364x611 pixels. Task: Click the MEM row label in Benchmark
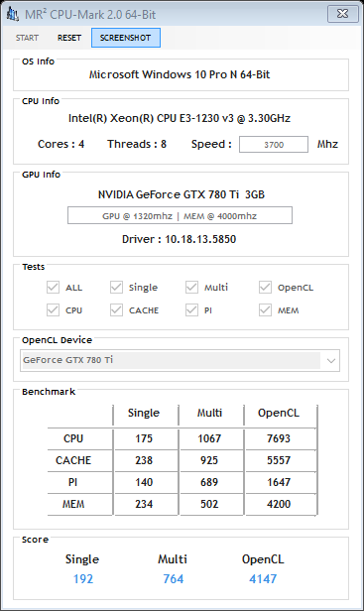coord(73,504)
